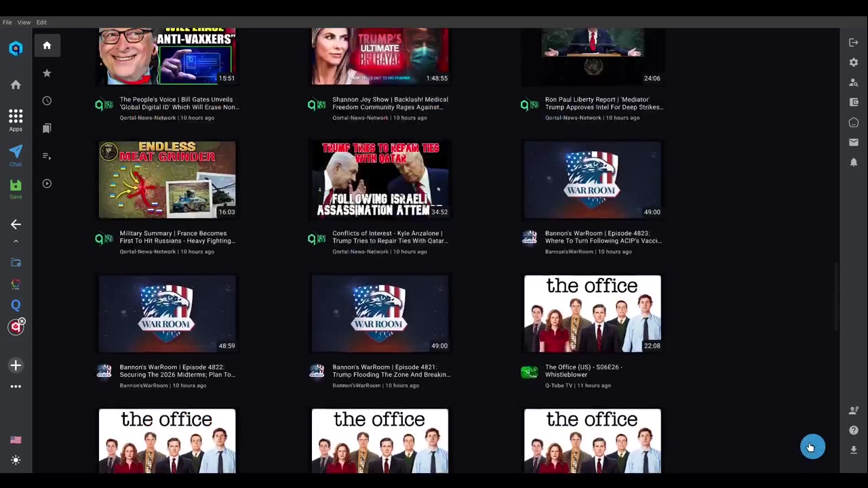
Task: Open the help question mark icon
Action: click(x=854, y=430)
